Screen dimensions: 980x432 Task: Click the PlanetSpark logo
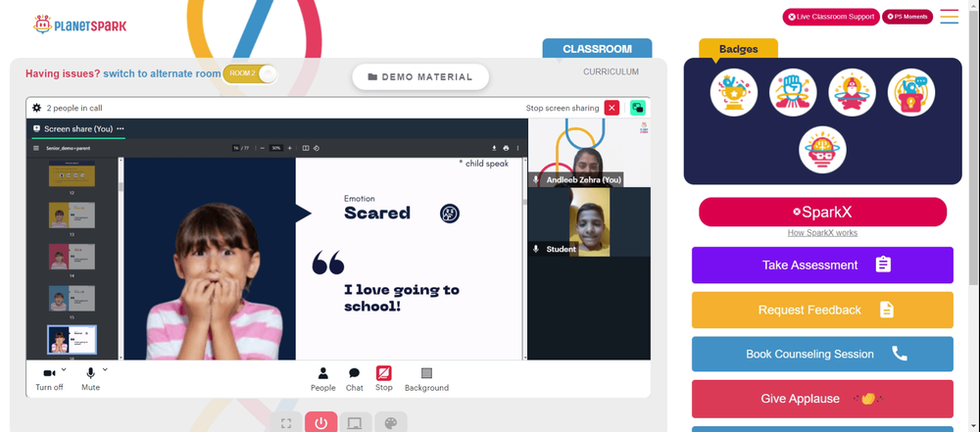click(79, 25)
